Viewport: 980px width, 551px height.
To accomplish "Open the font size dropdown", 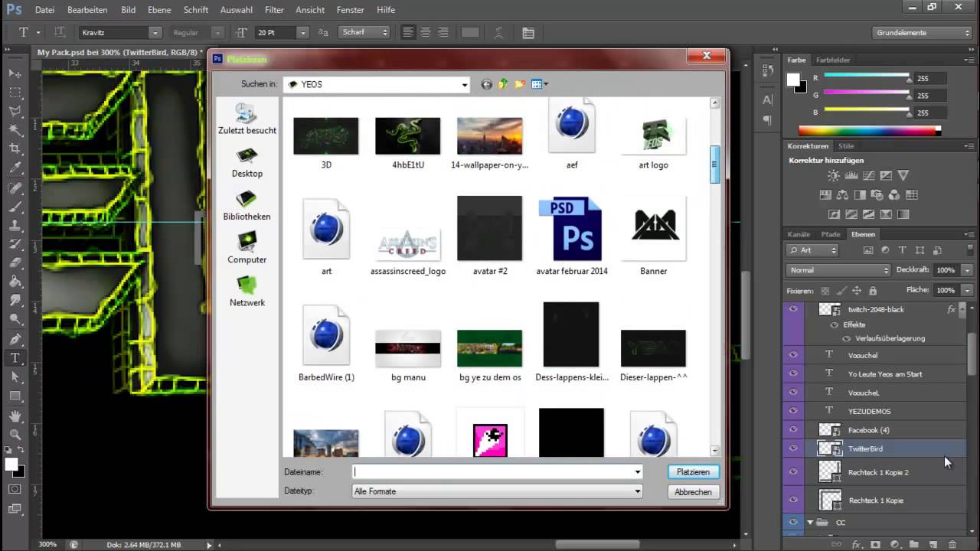I will [302, 33].
